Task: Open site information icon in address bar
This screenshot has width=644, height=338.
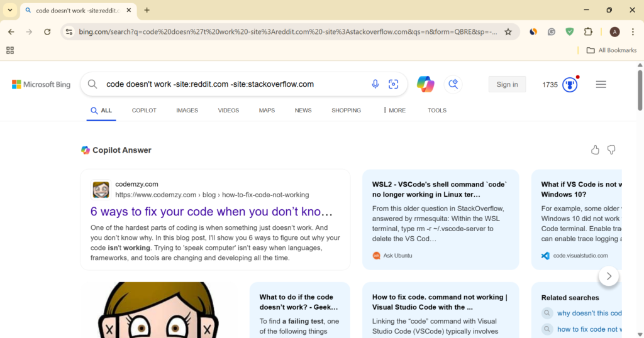Action: coord(69,31)
